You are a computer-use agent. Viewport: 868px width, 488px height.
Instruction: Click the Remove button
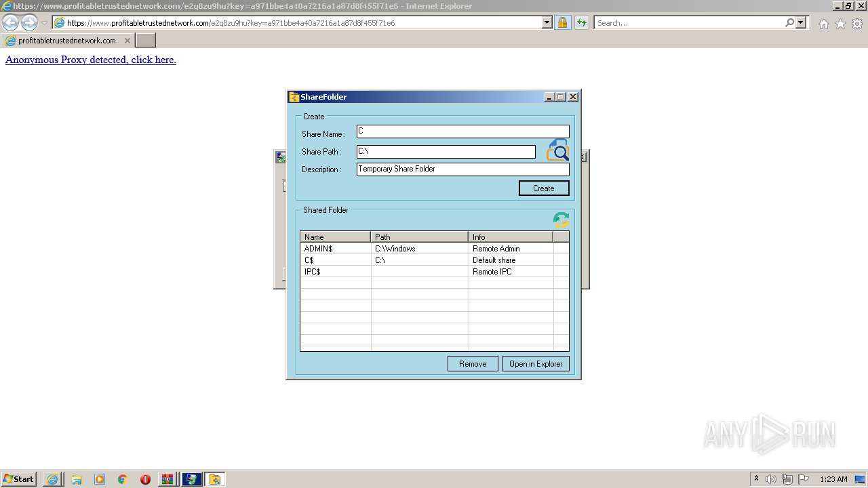473,364
